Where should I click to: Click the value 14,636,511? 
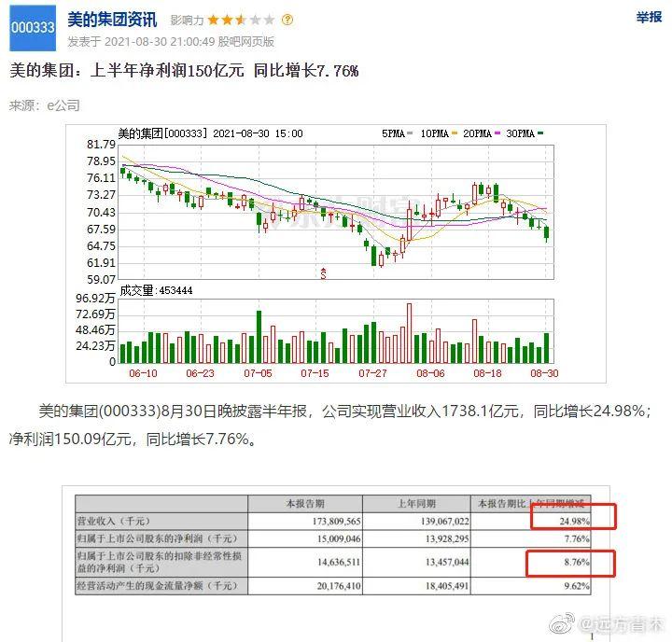(x=339, y=562)
